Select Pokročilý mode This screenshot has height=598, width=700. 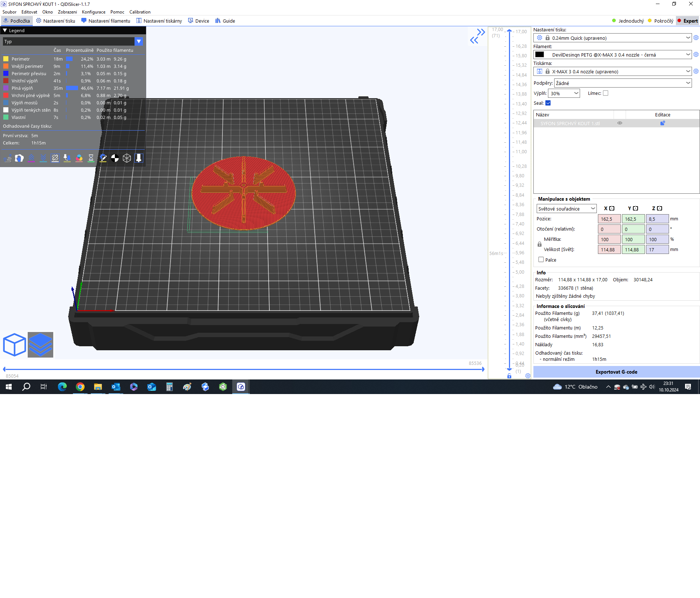pos(660,21)
